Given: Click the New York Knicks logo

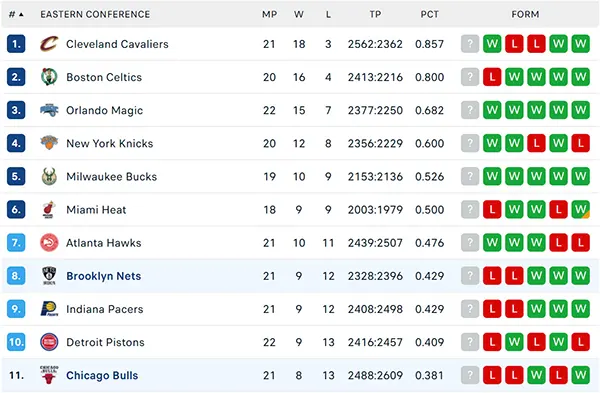Looking at the screenshot, I should pos(49,143).
